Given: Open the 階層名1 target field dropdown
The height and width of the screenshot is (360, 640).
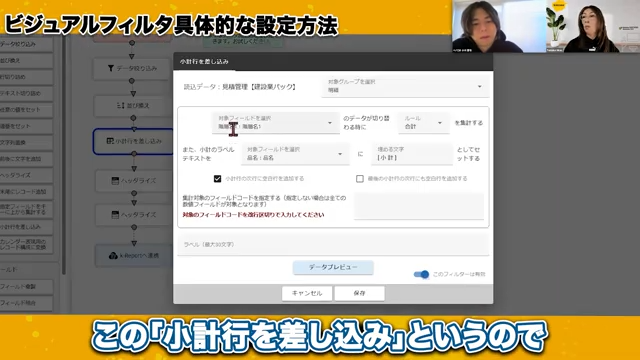Looking at the screenshot, I should [x=276, y=123].
